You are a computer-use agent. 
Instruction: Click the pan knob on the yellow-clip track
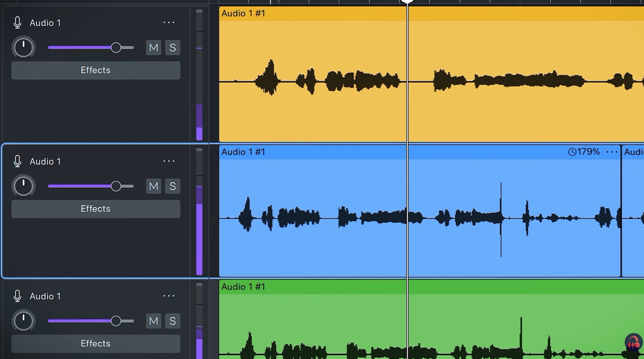[x=23, y=47]
